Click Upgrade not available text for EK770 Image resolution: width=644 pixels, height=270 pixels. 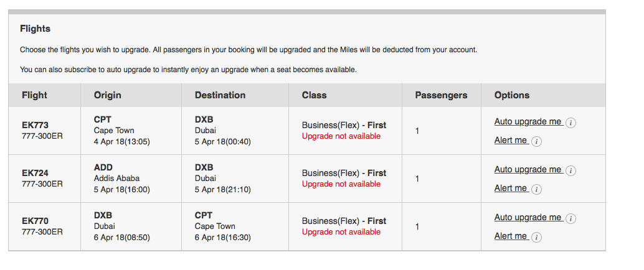(341, 232)
